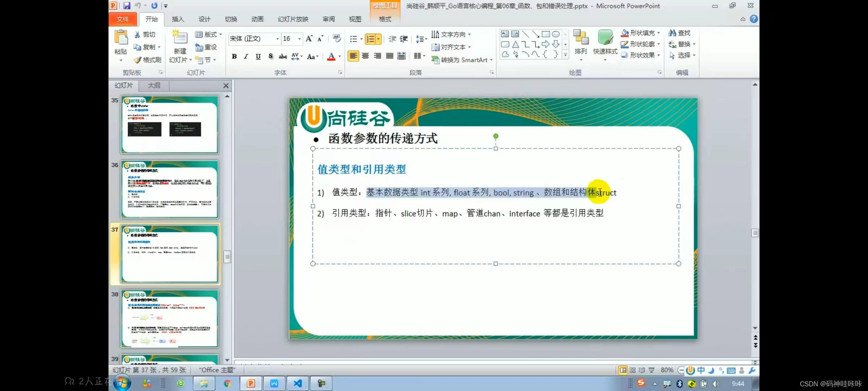Start slide show from the status bar icon
Screen dimensions: 868x391
click(x=651, y=370)
